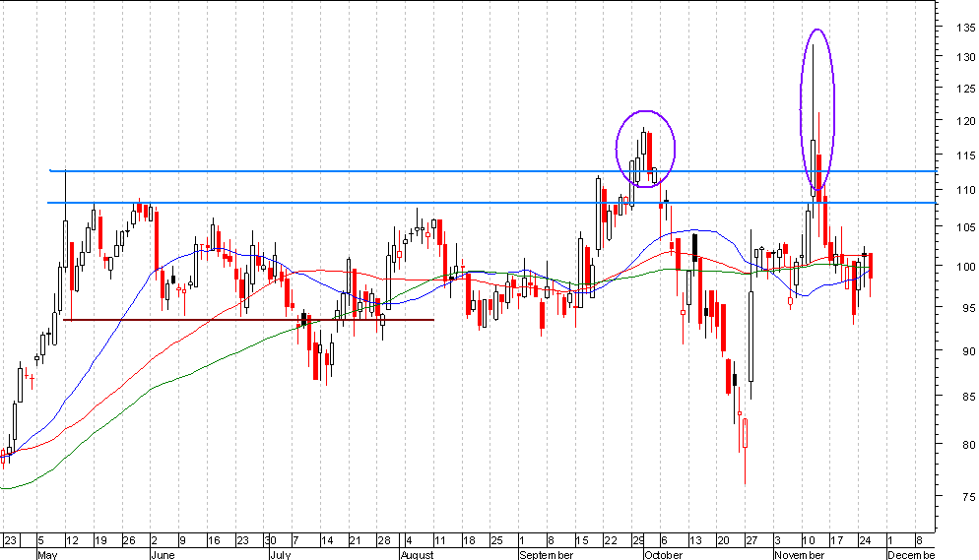Viewport: 979px width, 560px height.
Task: Click the October 13 date tick
Action: coord(695,540)
